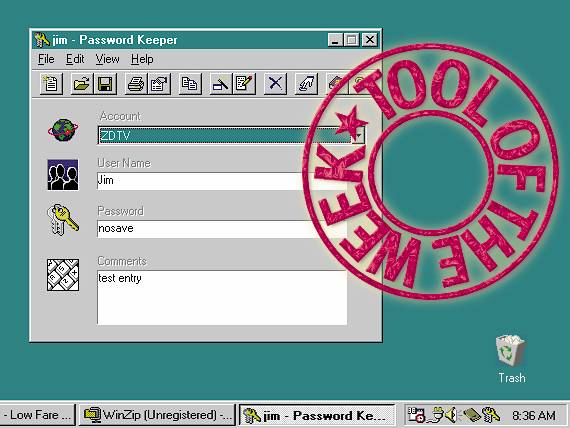This screenshot has width=570, height=428.
Task: Click the New file toolbar icon
Action: point(51,84)
